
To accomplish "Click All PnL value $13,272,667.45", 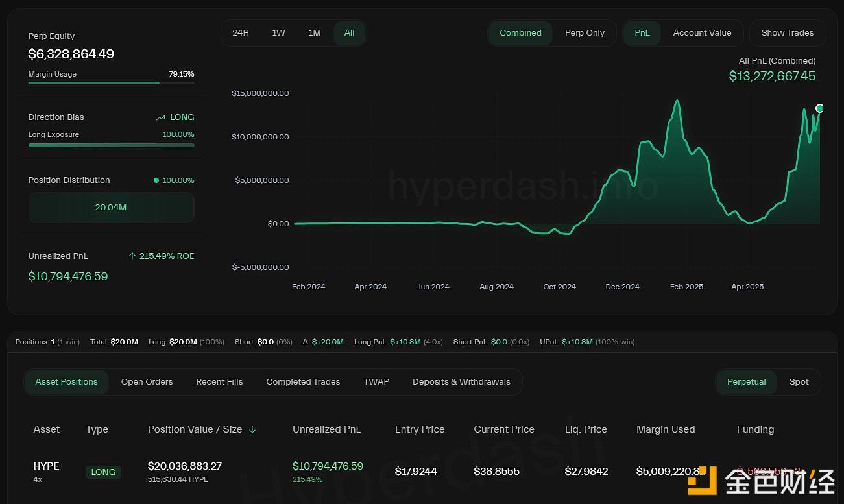I will click(x=772, y=76).
